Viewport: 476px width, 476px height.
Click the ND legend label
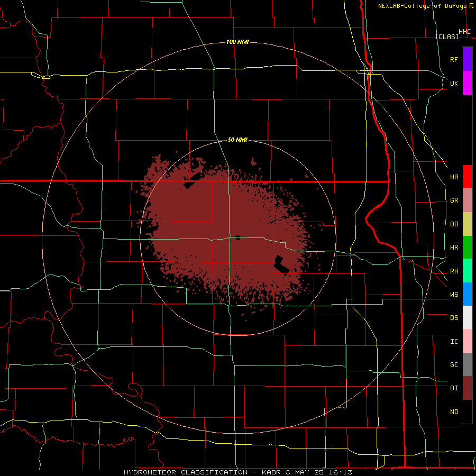pyautogui.click(x=454, y=412)
